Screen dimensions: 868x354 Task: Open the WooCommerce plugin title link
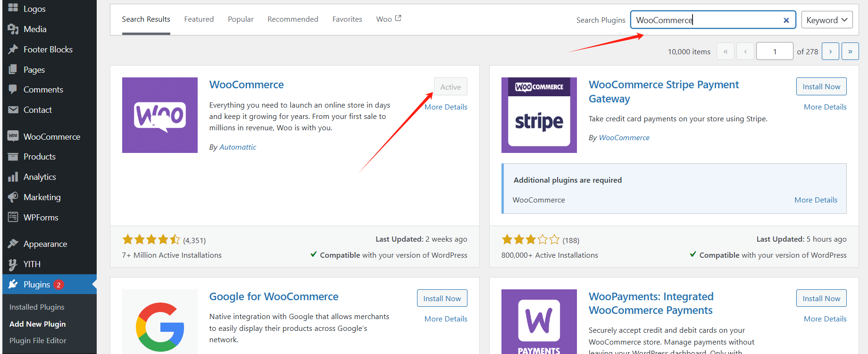246,85
